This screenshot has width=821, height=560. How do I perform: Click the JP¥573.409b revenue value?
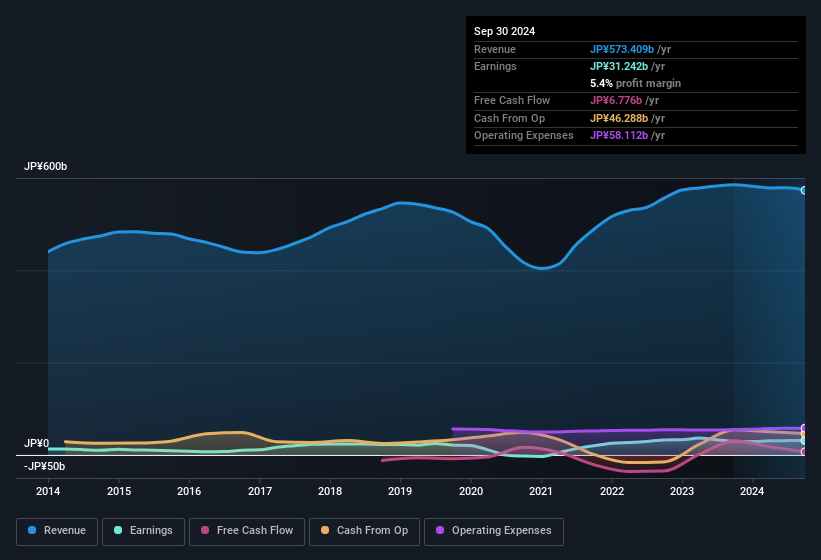pyautogui.click(x=622, y=49)
